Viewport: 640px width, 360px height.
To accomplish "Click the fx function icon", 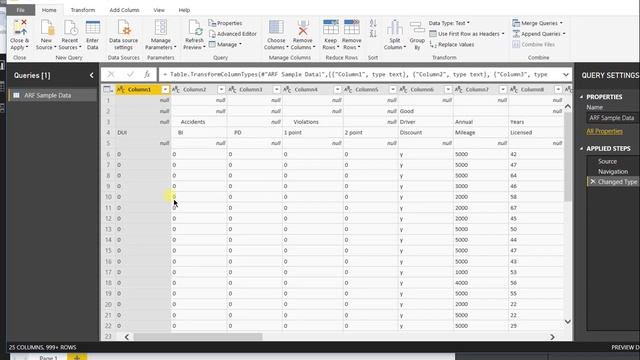I will (147, 74).
